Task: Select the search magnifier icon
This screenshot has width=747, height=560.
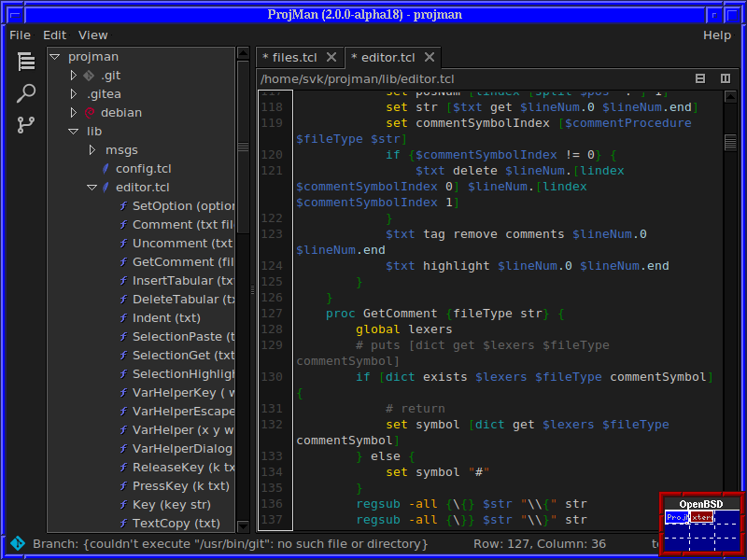Action: tap(26, 92)
